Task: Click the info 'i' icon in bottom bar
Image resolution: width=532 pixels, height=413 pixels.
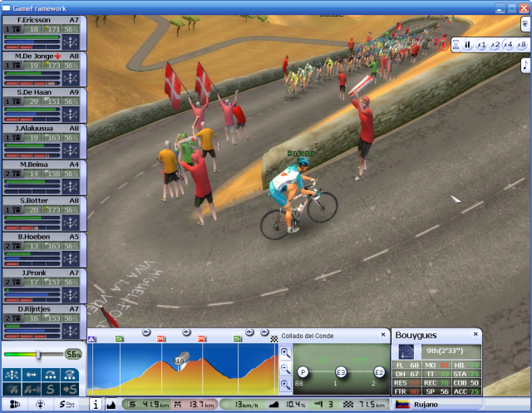Action: (95, 405)
